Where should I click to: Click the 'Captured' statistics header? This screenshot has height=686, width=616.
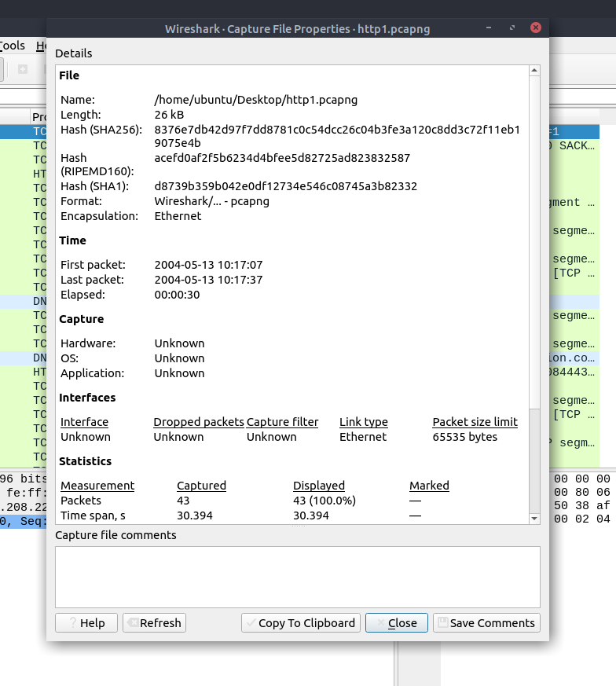point(201,486)
